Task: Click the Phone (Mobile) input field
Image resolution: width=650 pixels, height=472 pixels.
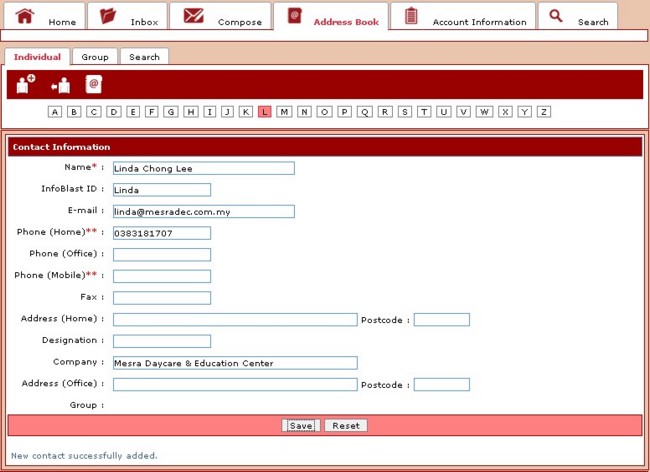Action: 162,276
